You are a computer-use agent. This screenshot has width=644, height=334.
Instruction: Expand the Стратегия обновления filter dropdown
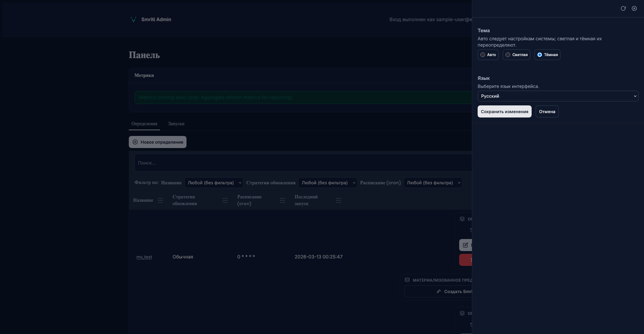point(327,183)
